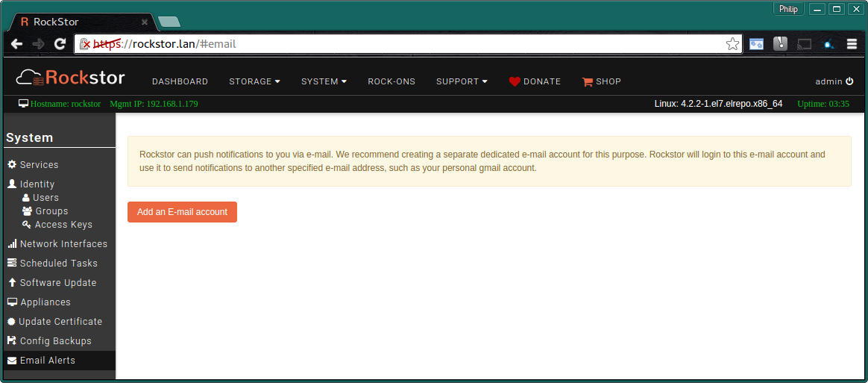The image size is (868, 383).
Task: Click the signal bars Network Interfaces icon
Action: pos(12,244)
